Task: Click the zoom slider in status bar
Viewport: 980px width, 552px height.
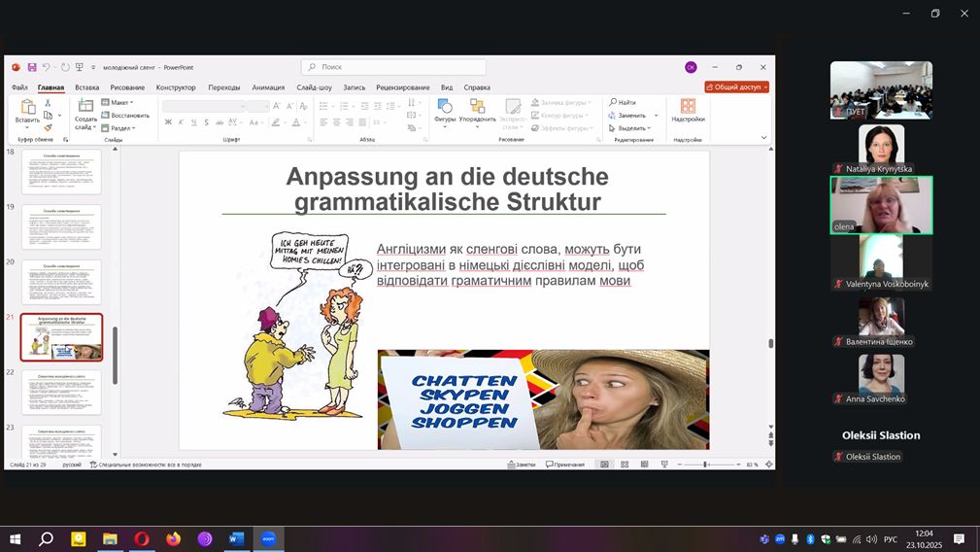Action: [705, 465]
